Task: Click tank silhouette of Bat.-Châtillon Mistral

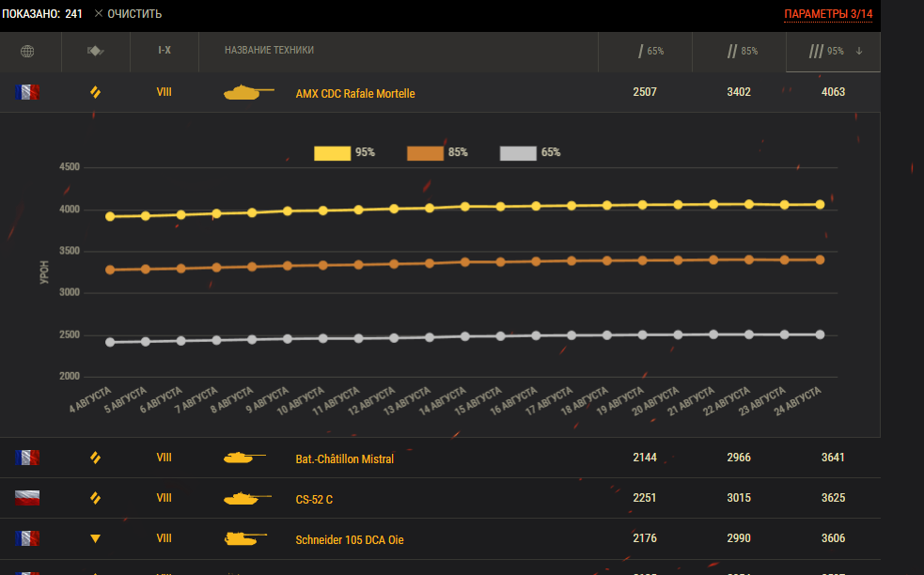Action: 244,458
